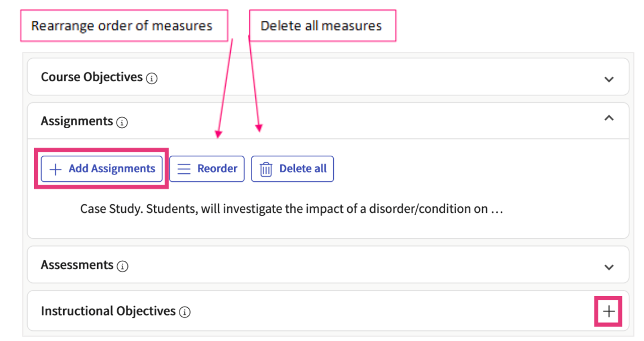644x341 pixels.
Task: Select the Instructional Objectives heading
Action: click(108, 311)
